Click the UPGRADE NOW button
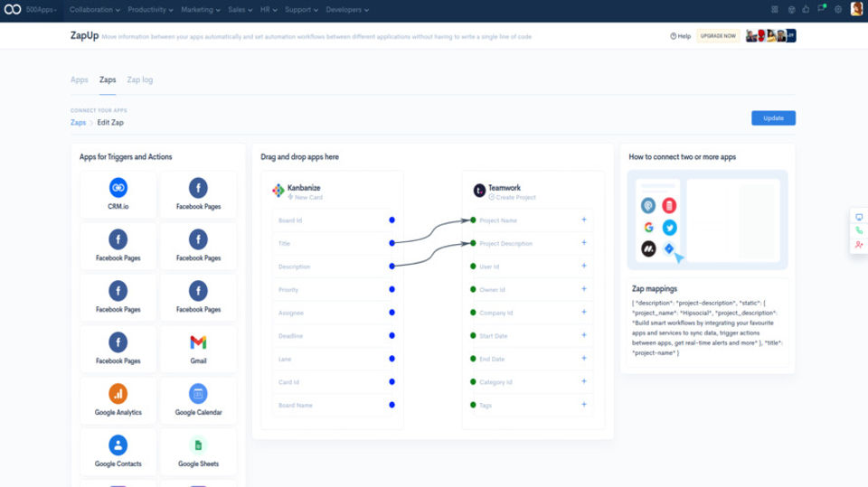 [x=718, y=36]
